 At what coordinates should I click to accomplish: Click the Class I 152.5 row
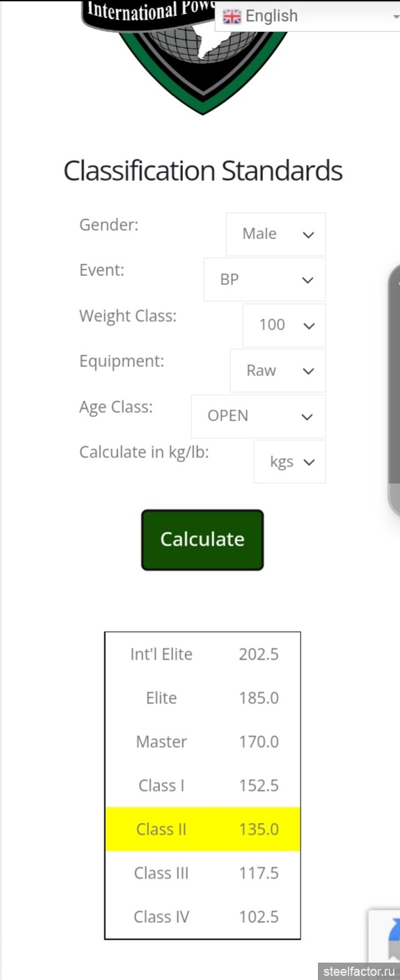click(x=202, y=785)
